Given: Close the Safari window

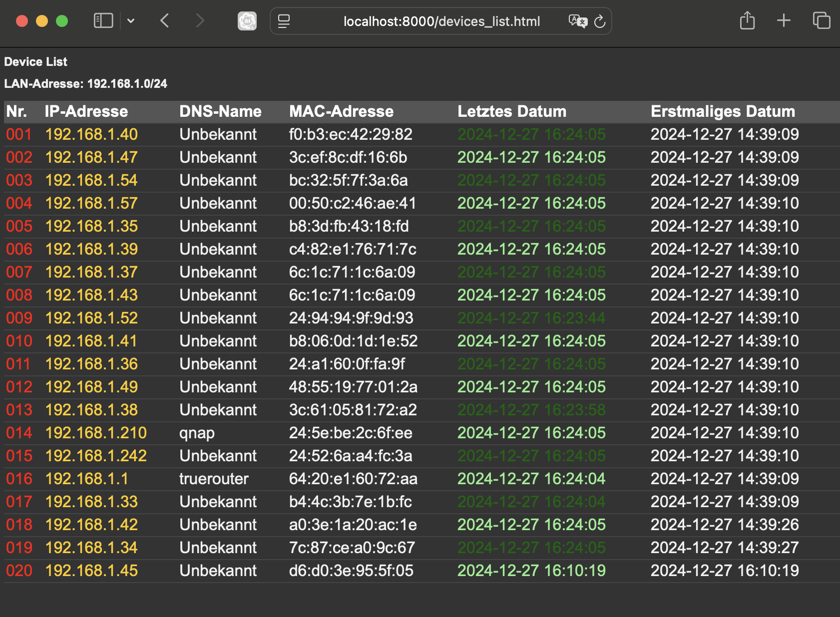Looking at the screenshot, I should [22, 21].
